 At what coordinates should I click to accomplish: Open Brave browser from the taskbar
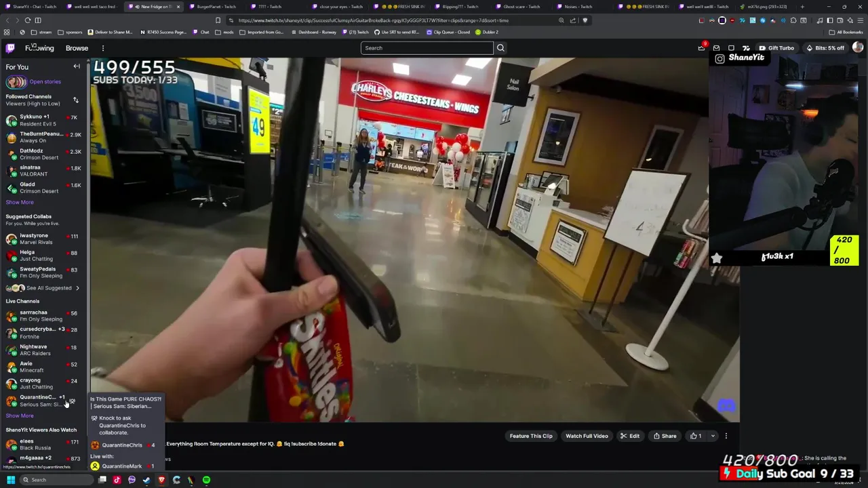pyautogui.click(x=161, y=480)
